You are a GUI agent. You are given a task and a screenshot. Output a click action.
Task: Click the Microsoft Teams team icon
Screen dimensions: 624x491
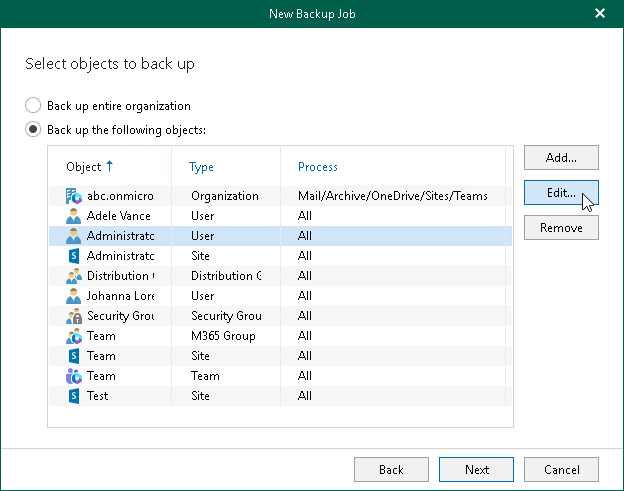[72, 376]
